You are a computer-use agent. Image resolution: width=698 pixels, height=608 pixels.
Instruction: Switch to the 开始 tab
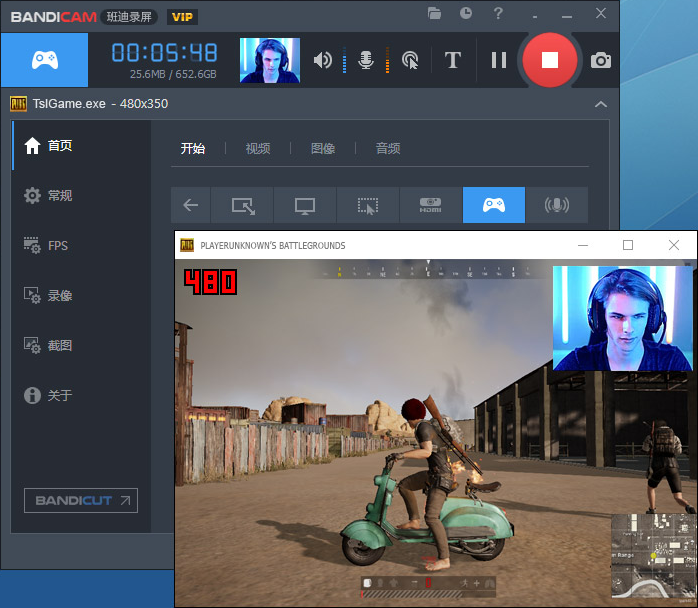coord(193,148)
